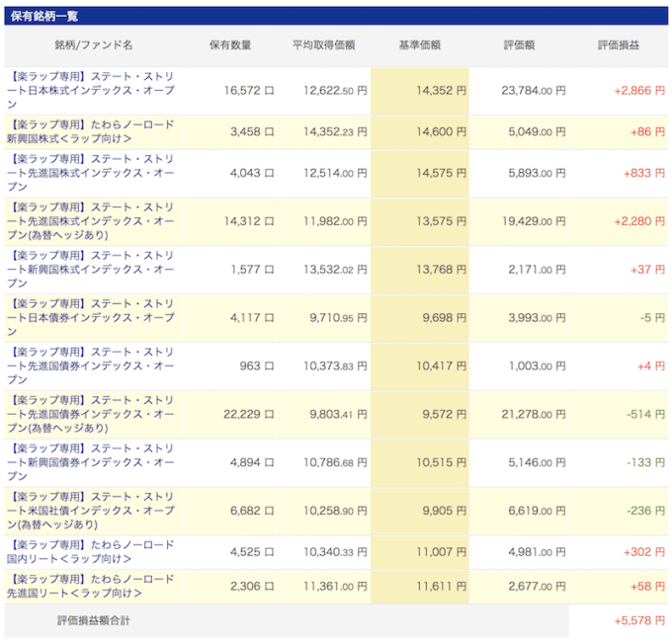672x644 pixels.
Task: Select the quantity 3,458 口
Action: point(252,131)
